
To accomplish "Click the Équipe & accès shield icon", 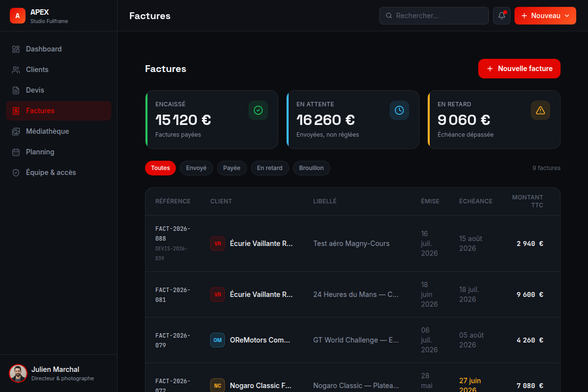I will [16, 172].
